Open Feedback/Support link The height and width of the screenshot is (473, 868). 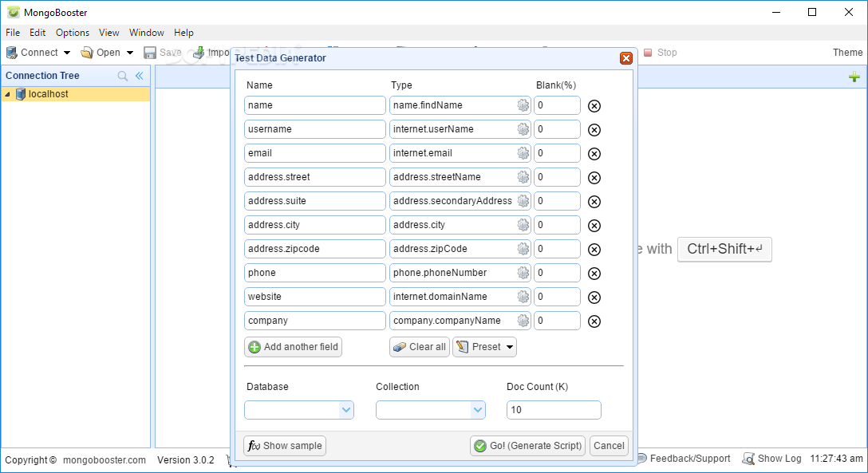(683, 459)
